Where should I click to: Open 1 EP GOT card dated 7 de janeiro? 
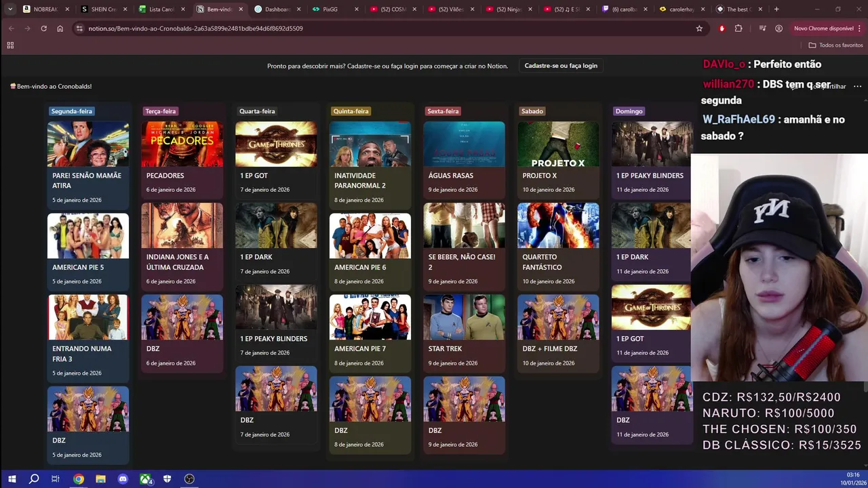tap(276, 159)
